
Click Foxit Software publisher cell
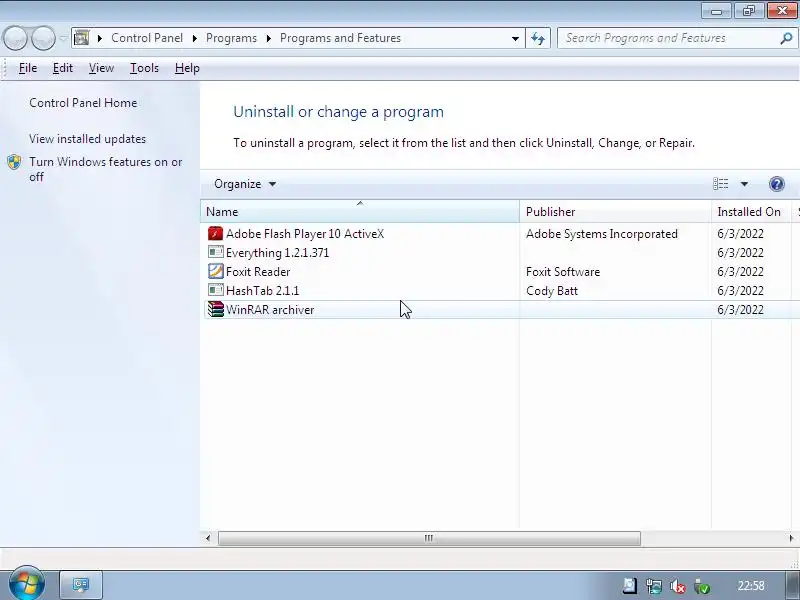[563, 271]
